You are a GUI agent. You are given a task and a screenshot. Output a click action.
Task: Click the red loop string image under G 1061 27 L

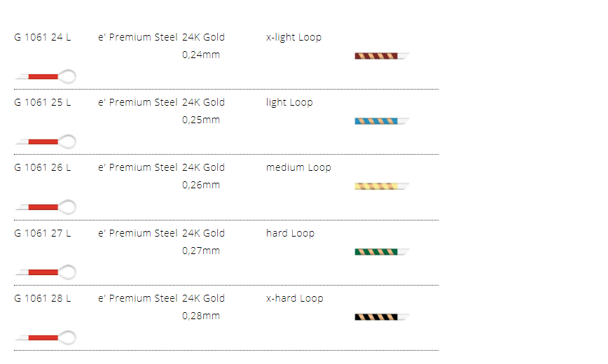coord(46,272)
